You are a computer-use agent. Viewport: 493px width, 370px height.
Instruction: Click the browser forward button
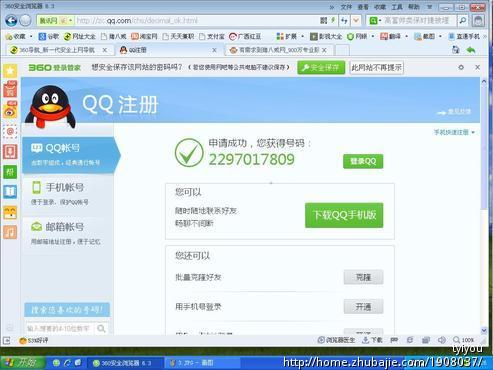pyautogui.click(x=25, y=21)
